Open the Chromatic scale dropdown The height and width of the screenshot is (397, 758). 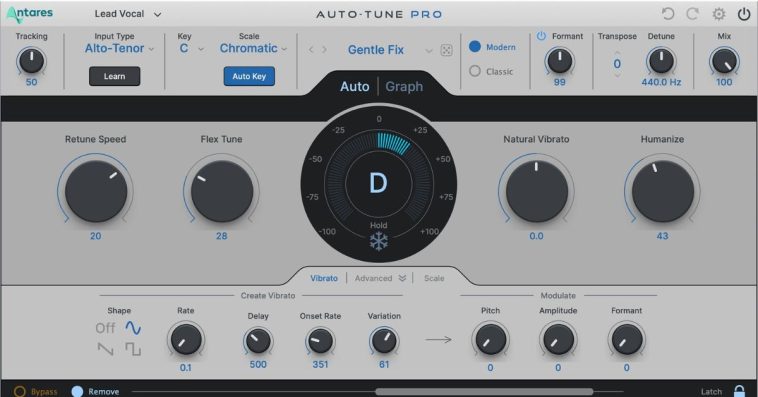[x=253, y=48]
